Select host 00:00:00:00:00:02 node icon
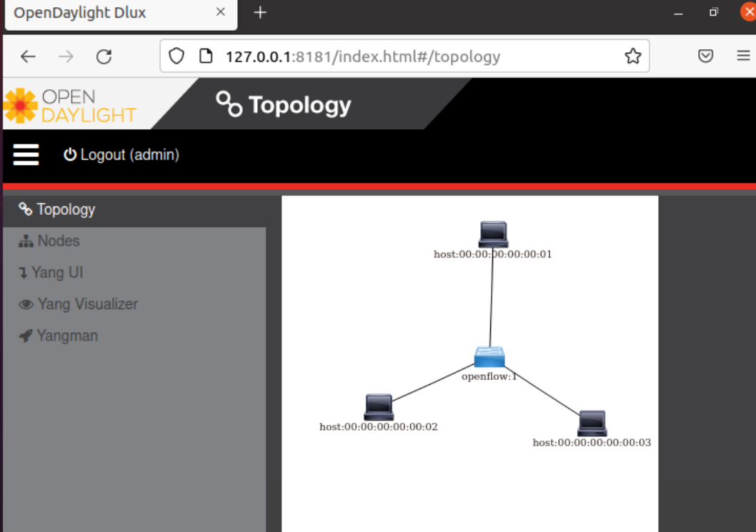Viewport: 756px width, 532px height. tap(379, 408)
